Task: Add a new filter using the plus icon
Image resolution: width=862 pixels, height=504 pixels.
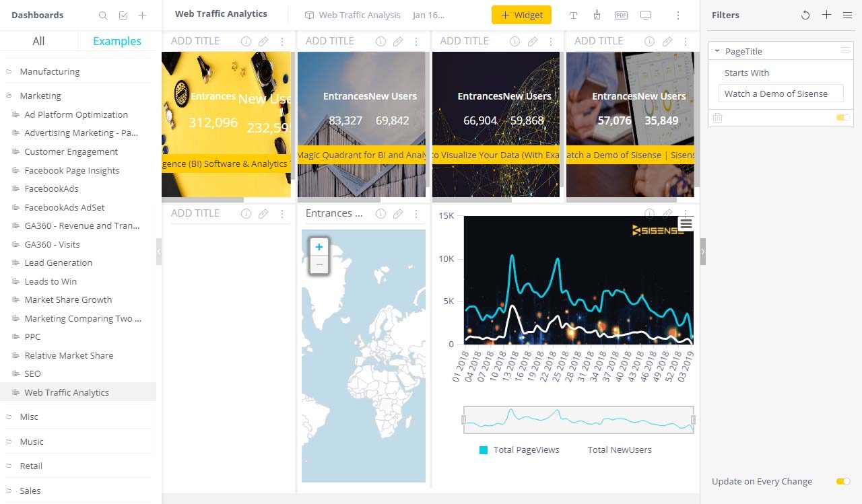Action: pyautogui.click(x=827, y=15)
